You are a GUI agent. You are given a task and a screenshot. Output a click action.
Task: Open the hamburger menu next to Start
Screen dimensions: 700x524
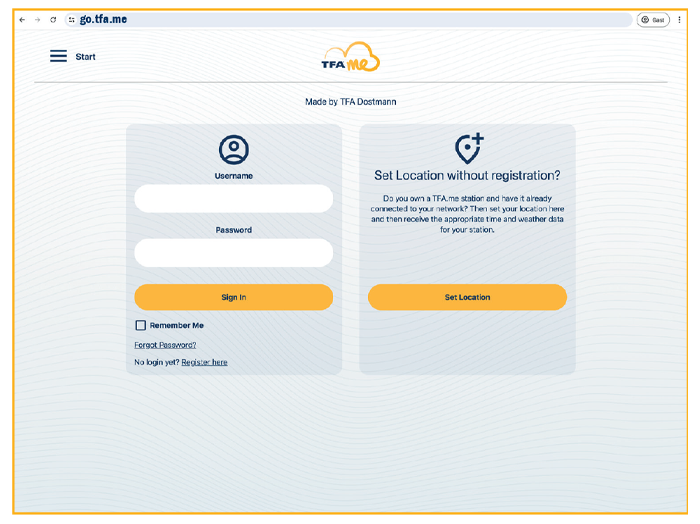tap(58, 57)
